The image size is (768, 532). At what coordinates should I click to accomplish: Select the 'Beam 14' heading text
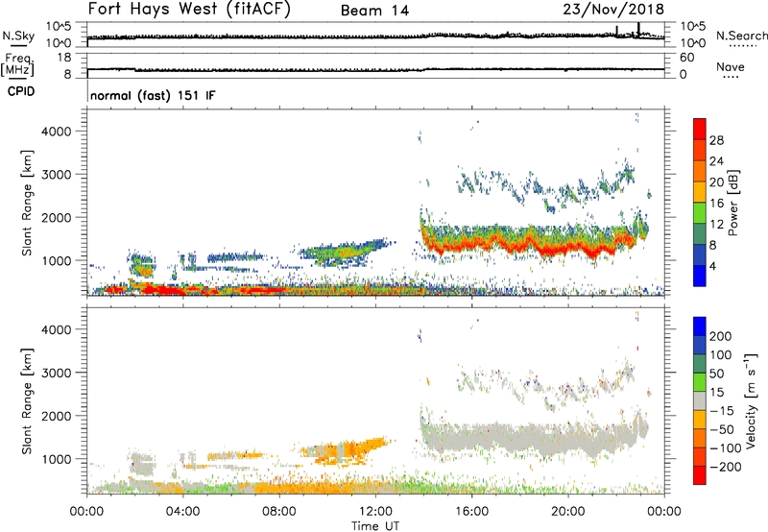pyautogui.click(x=374, y=11)
